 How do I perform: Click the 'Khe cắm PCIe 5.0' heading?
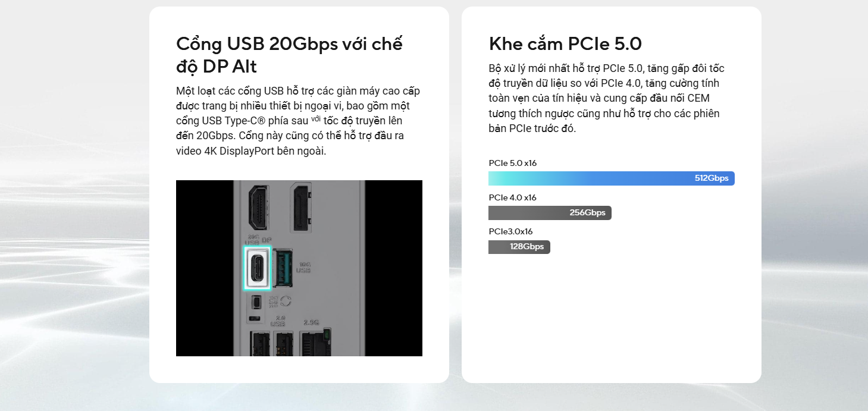click(x=565, y=43)
